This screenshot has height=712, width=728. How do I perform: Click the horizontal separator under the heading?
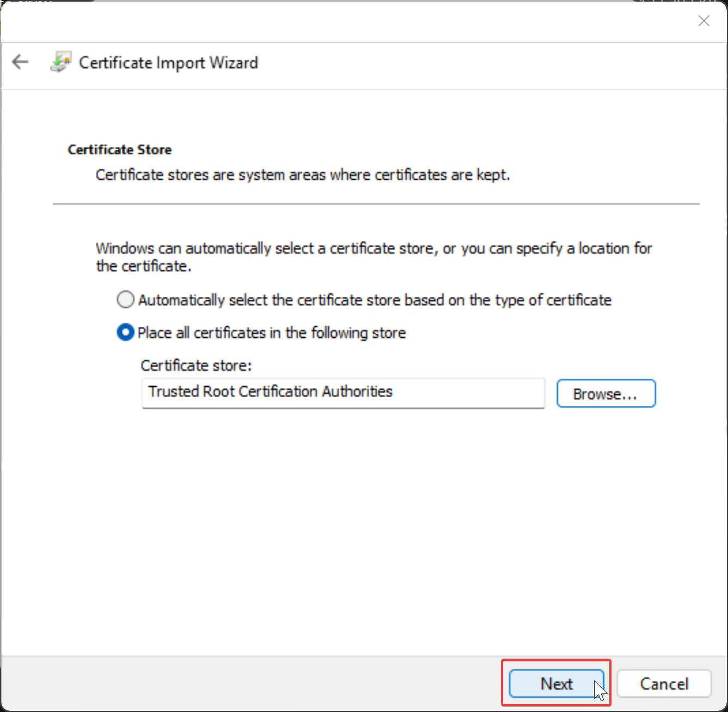[376, 204]
